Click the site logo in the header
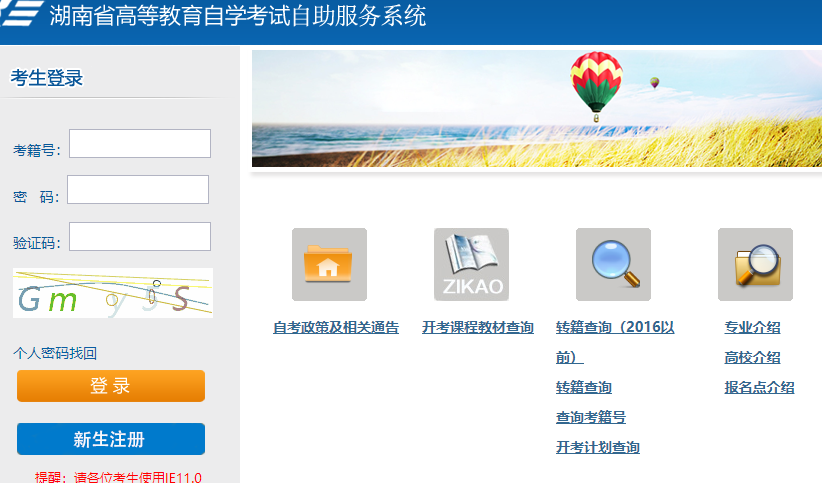822x483 pixels. click(x=21, y=13)
